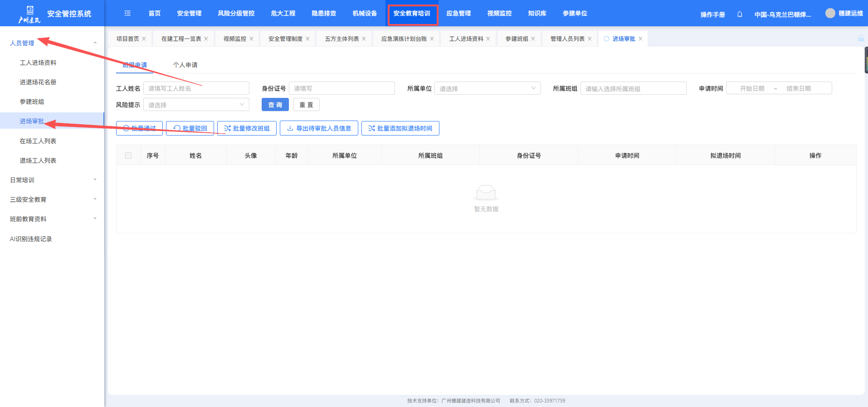Image resolution: width=868 pixels, height=407 pixels.
Task: Open the notification bell
Action: click(740, 15)
